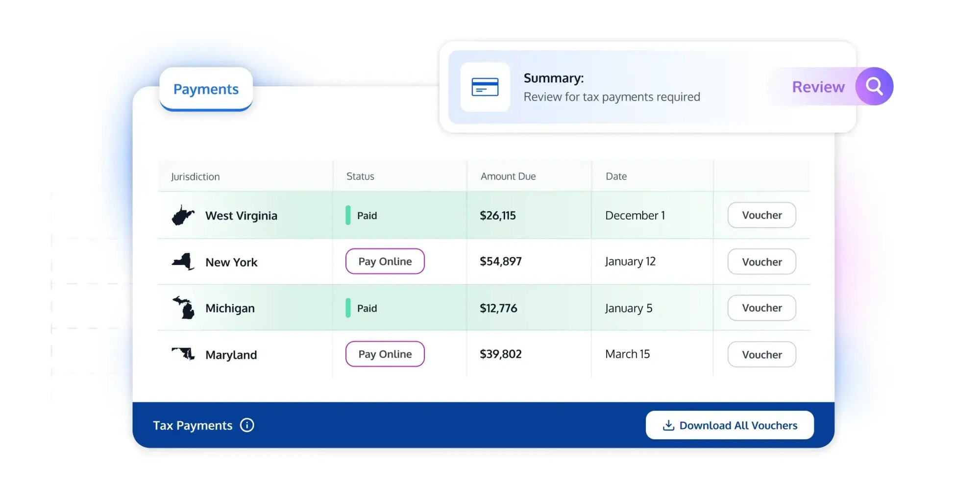
Task: Click the New York state map icon
Action: [x=182, y=261]
